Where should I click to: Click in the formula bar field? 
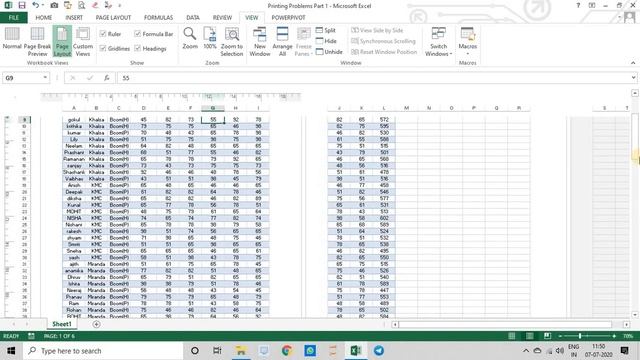coord(373,78)
